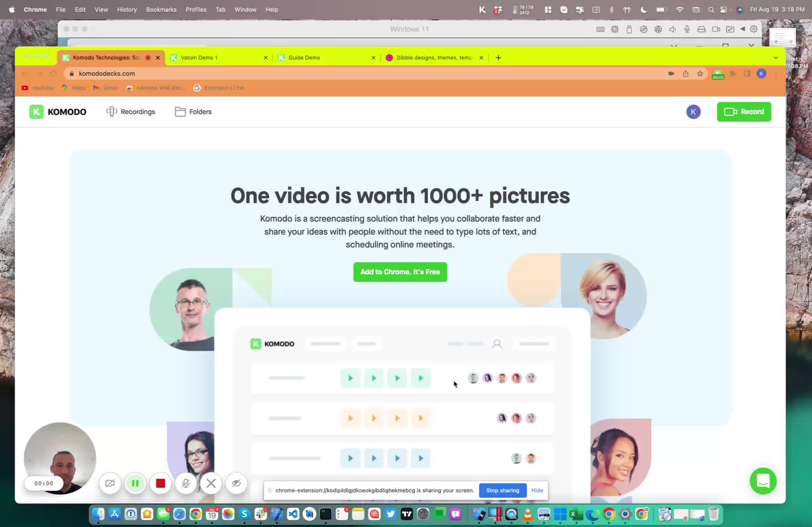Launch Chrome from the dock
Screen dimensions: 812x527
[195, 514]
